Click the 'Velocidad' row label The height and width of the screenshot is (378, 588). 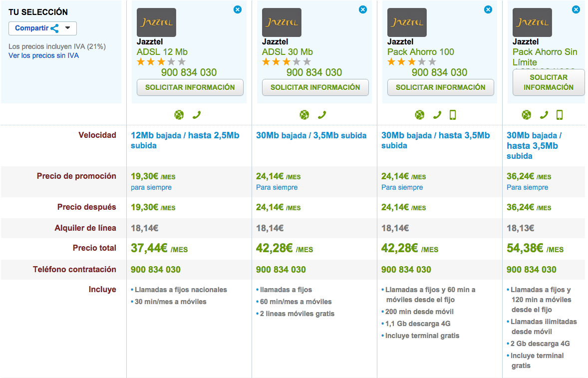tap(97, 135)
